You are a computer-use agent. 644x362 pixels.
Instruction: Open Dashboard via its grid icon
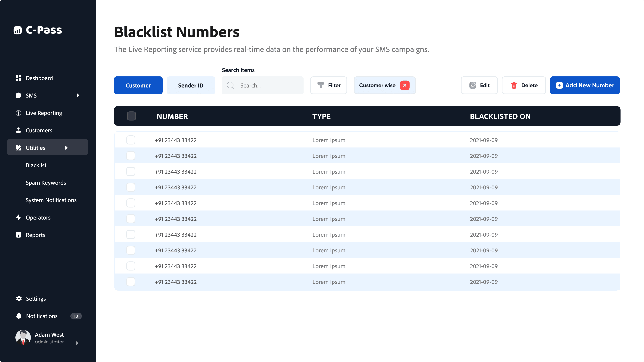(18, 78)
